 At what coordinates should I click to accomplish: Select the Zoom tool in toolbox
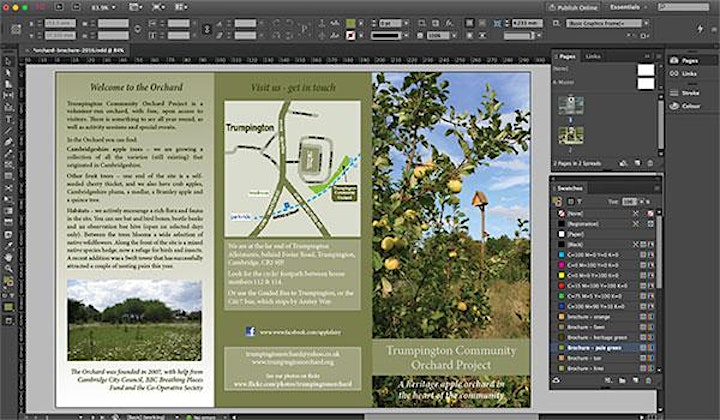coord(8,269)
